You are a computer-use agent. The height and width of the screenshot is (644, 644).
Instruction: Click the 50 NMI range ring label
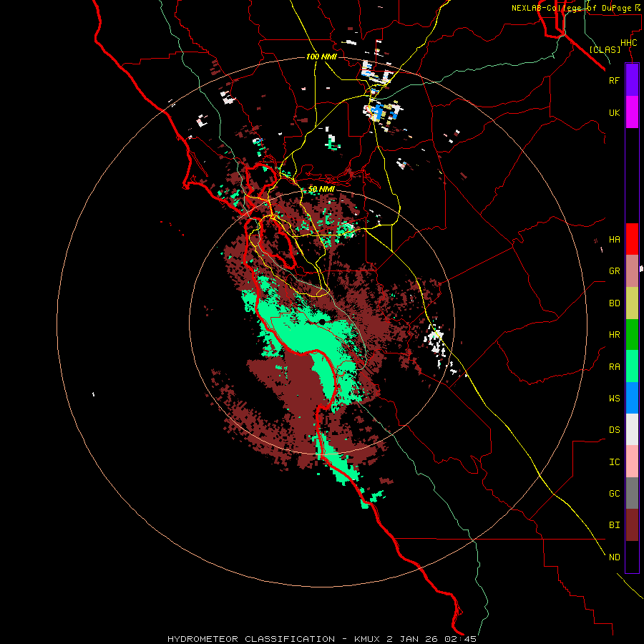coord(321,189)
